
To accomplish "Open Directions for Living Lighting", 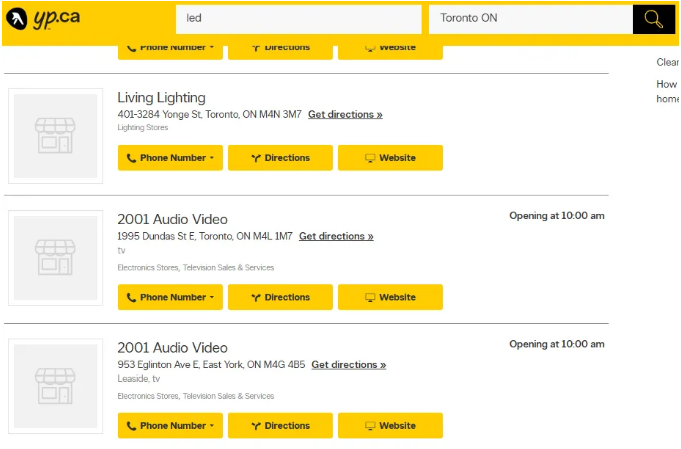I will pos(280,158).
